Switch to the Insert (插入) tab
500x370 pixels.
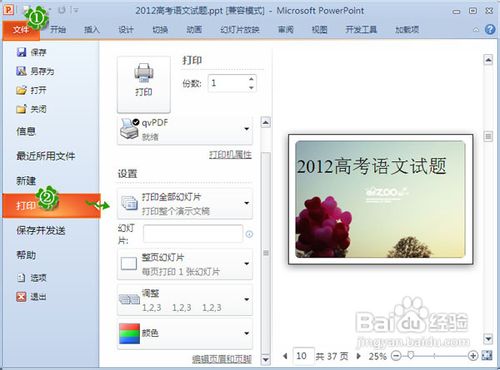pyautogui.click(x=92, y=30)
